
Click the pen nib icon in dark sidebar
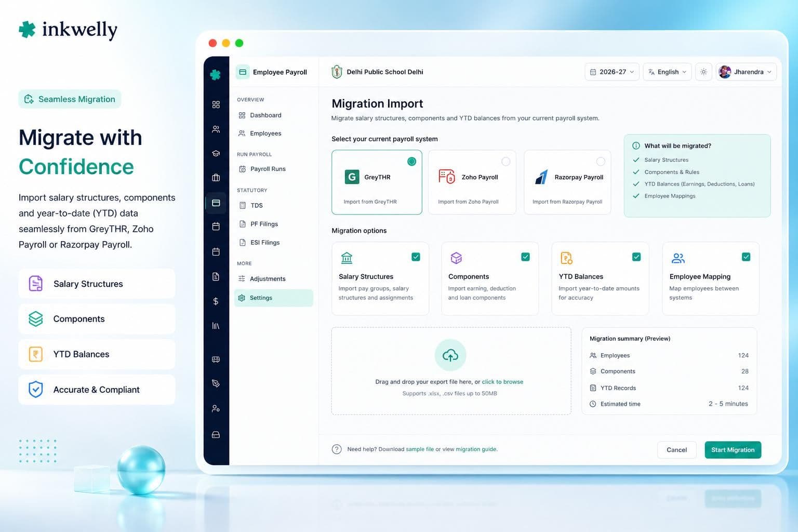coord(216,383)
